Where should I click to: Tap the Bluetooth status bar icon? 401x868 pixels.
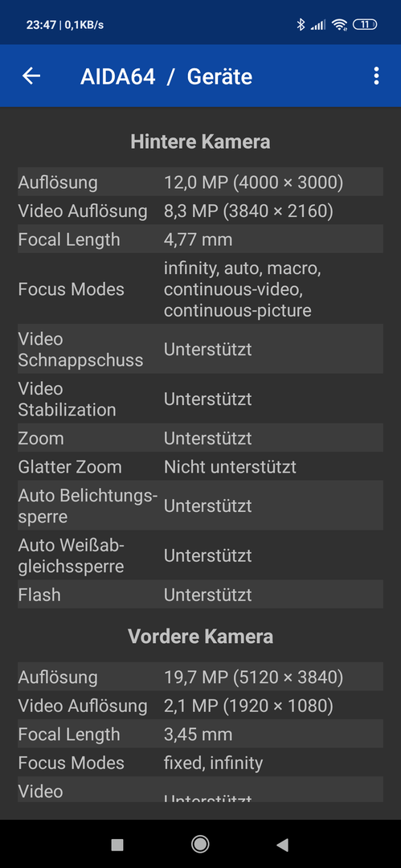(x=301, y=24)
